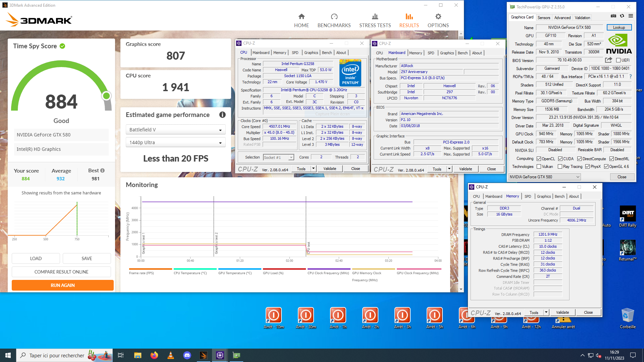Open the RESULTS section in 3DMark

(409, 21)
